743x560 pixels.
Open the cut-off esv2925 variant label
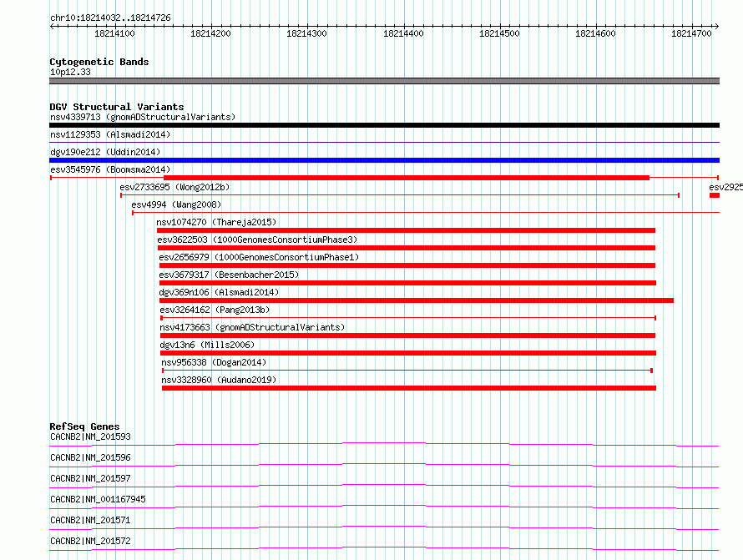point(726,187)
